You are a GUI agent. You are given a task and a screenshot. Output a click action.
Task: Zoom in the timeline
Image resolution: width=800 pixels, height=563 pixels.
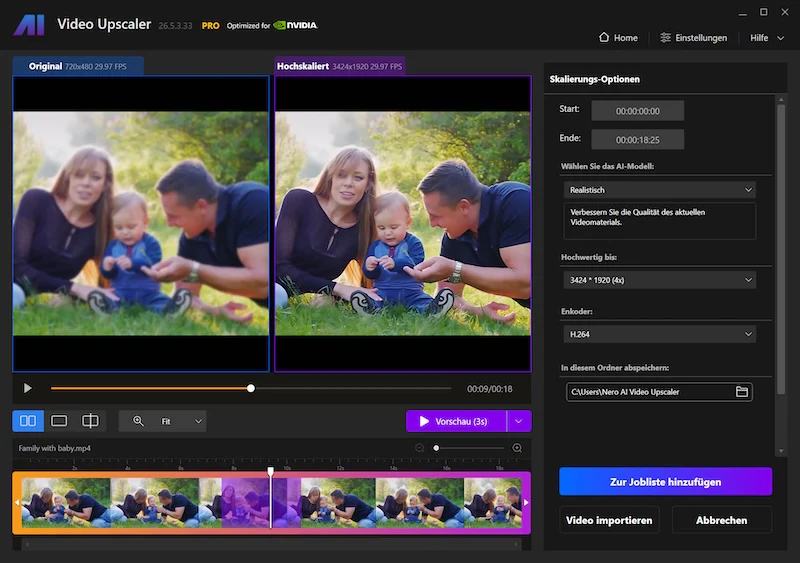coord(517,448)
